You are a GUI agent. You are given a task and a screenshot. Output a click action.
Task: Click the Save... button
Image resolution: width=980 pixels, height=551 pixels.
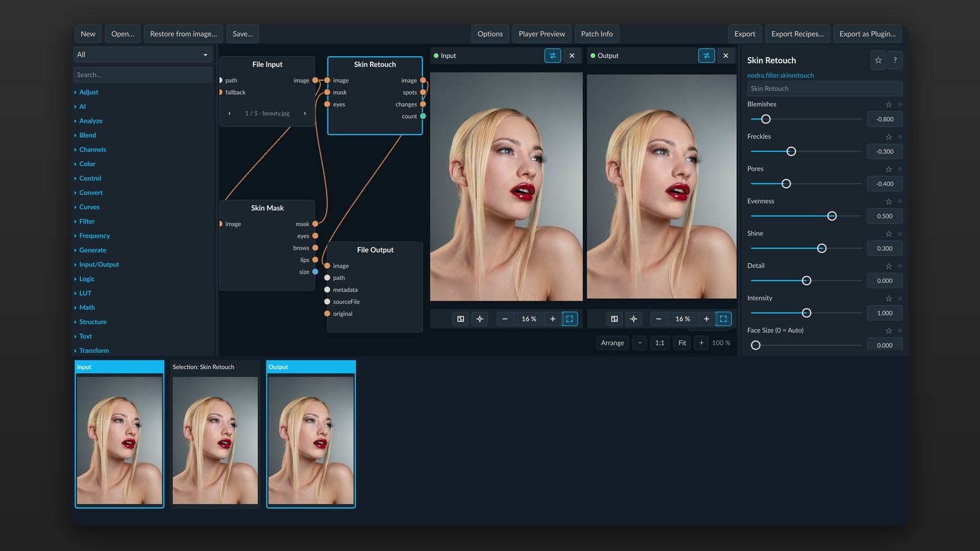coord(243,34)
